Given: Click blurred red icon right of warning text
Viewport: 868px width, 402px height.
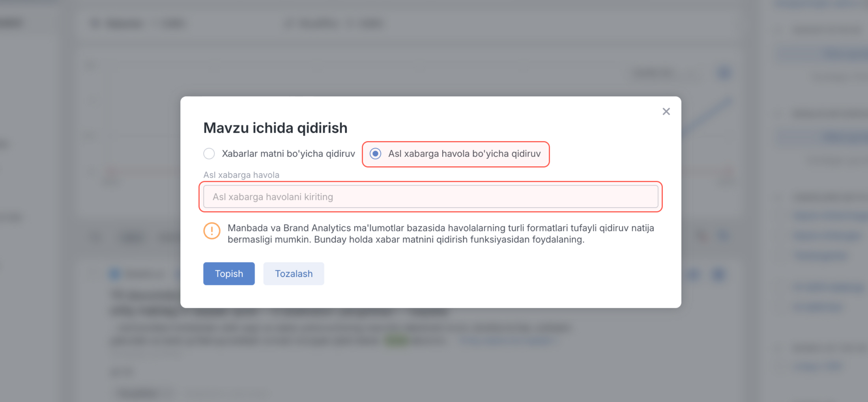Looking at the screenshot, I should (702, 236).
